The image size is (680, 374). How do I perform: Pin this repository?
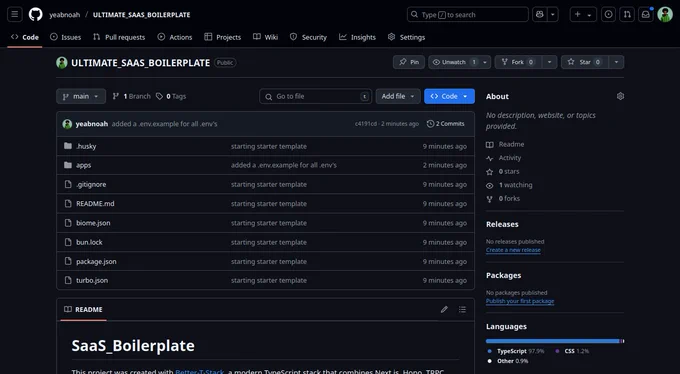click(x=409, y=62)
